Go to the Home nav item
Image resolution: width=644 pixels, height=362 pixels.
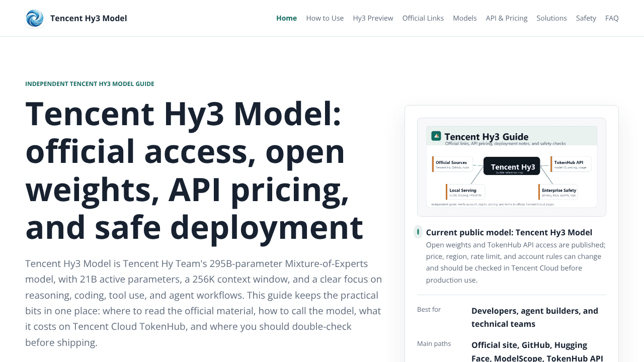[286, 18]
